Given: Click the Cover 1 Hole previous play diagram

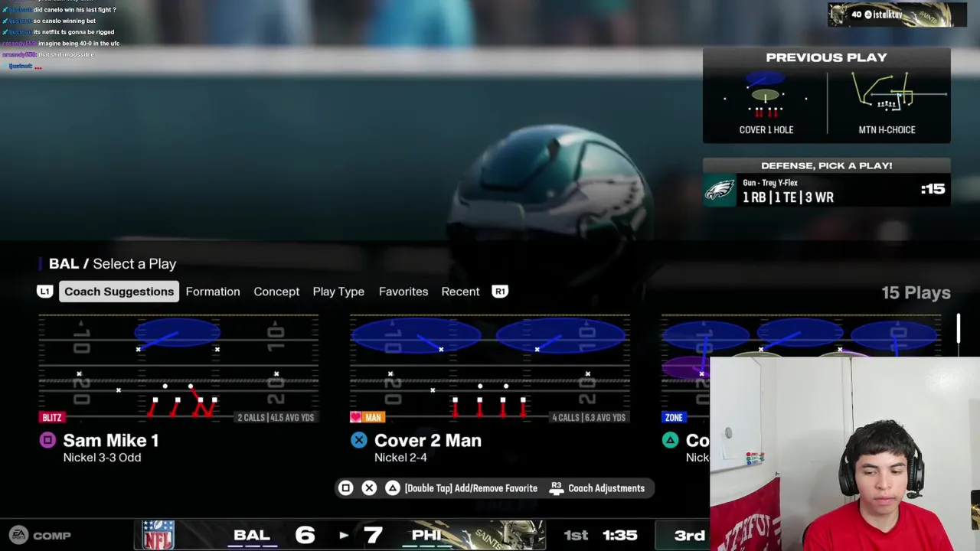Looking at the screenshot, I should click(765, 95).
